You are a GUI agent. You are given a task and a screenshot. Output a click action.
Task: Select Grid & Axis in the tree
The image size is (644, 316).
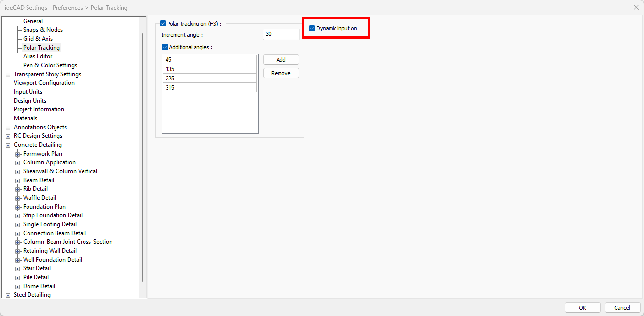click(x=38, y=39)
